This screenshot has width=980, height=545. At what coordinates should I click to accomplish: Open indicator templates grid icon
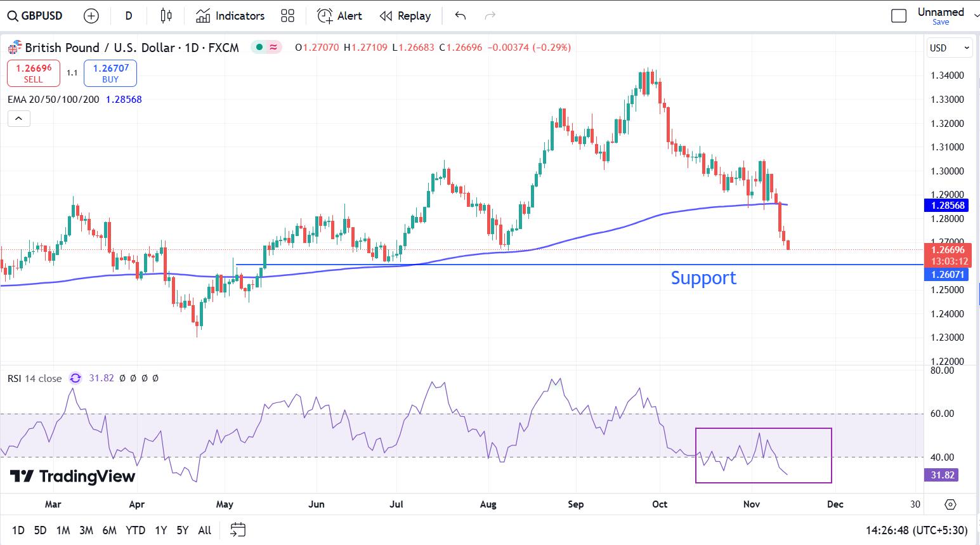(287, 16)
